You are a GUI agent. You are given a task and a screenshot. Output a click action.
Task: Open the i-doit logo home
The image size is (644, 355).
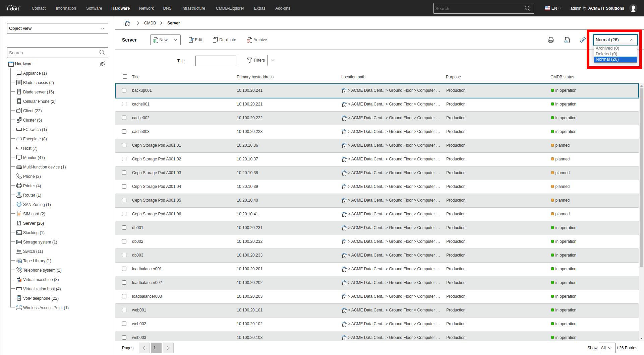click(x=13, y=8)
